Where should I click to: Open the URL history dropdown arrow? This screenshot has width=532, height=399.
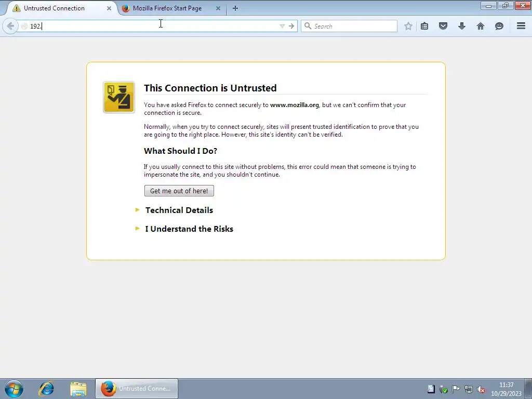pos(282,26)
